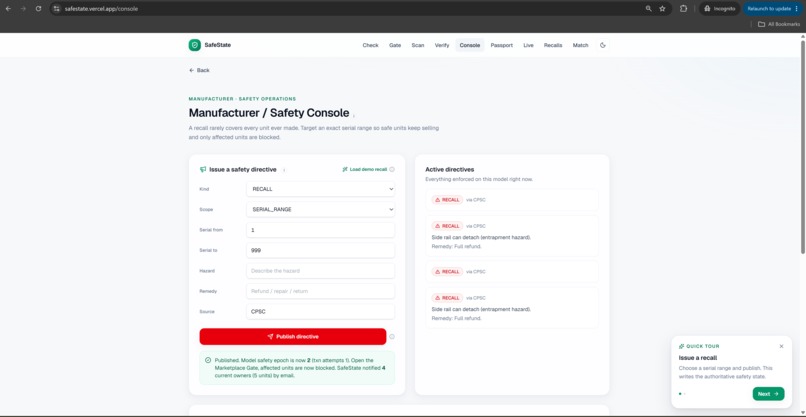Screen dimensions: 806x417
Task: Click the SafeState shield logo
Action: pos(194,45)
